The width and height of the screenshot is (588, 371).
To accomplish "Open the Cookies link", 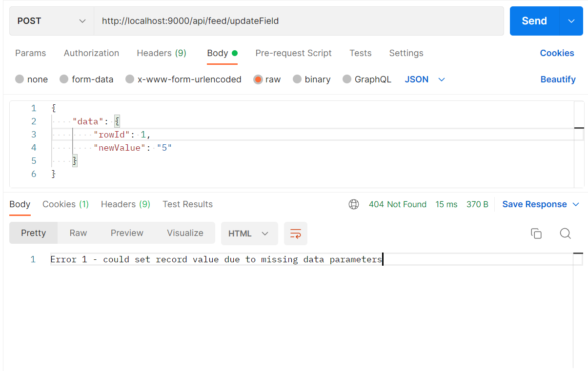I will tap(557, 53).
